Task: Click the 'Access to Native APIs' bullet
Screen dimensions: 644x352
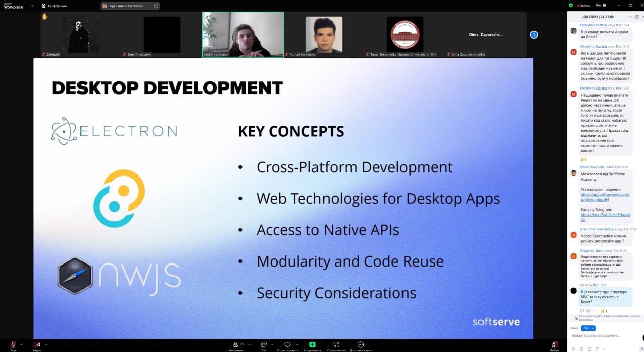Action: click(x=328, y=230)
